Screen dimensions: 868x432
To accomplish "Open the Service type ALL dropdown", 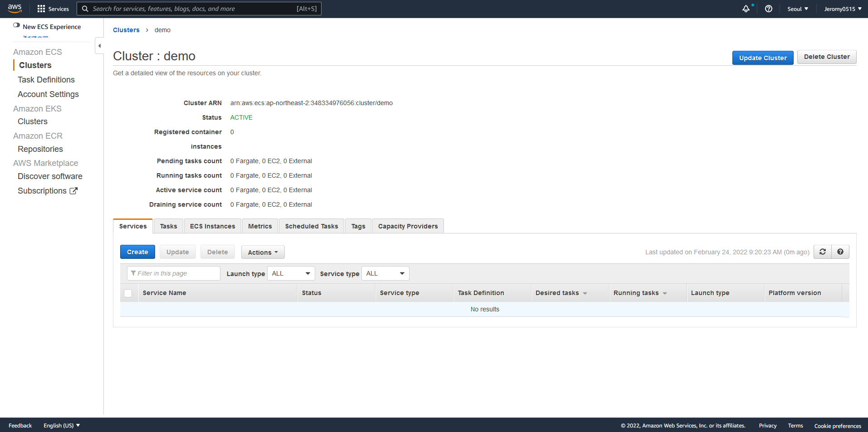I will [x=385, y=273].
